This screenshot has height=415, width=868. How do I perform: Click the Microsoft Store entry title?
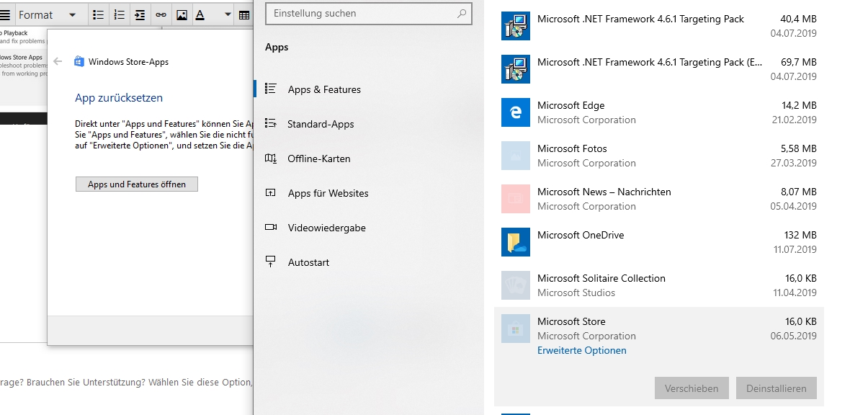click(x=571, y=321)
